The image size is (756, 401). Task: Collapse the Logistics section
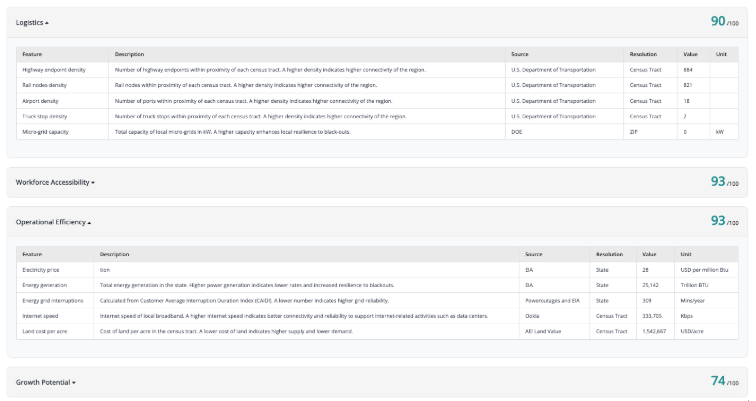(x=32, y=22)
